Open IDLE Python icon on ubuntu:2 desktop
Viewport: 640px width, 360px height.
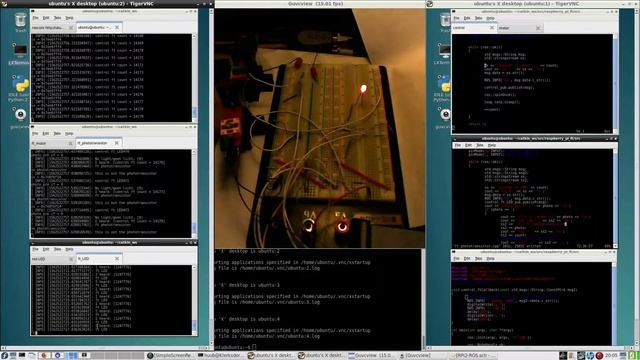pyautogui.click(x=20, y=87)
